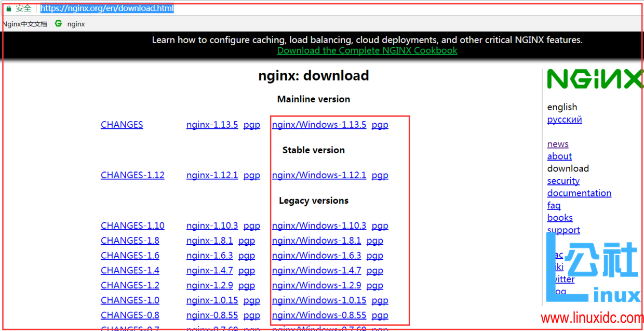The height and width of the screenshot is (331, 644).
Task: Download nginx-1.2.9 source
Action: [x=210, y=285]
